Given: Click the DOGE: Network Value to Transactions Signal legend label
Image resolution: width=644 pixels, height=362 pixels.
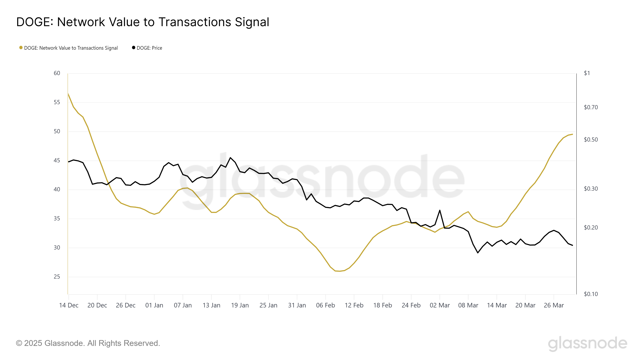Looking at the screenshot, I should 71,48.
